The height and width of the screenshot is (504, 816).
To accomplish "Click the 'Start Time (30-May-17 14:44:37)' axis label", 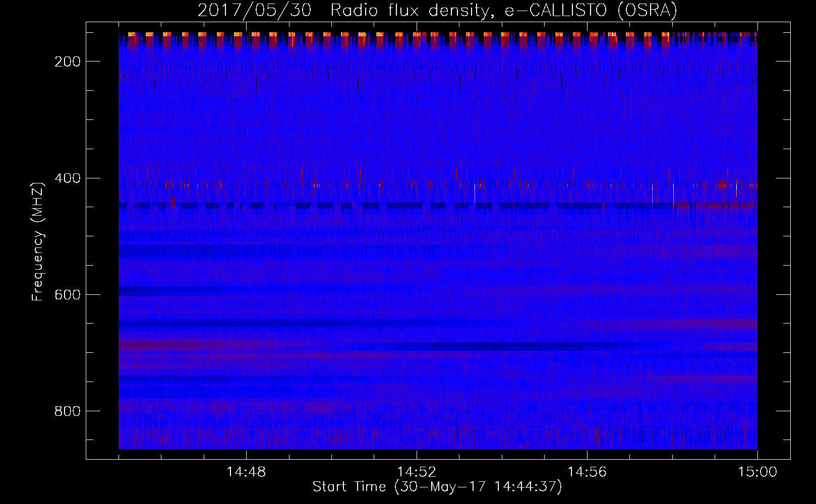I will (x=437, y=487).
